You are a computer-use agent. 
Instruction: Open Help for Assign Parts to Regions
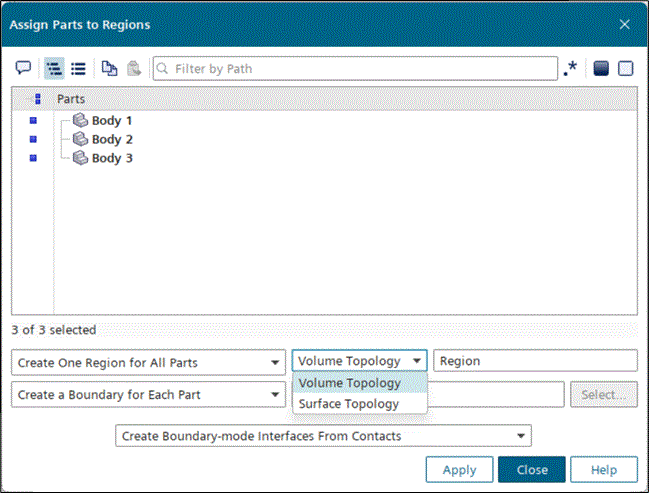pos(603,469)
